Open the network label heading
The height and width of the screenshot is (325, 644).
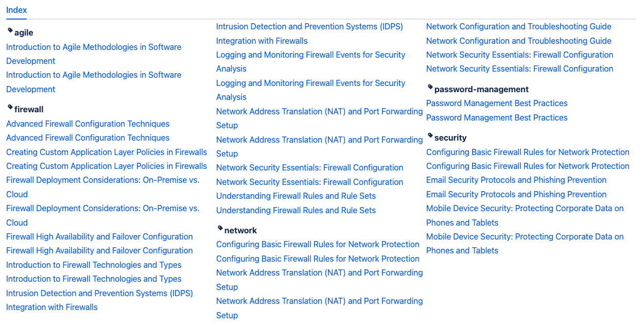pyautogui.click(x=240, y=230)
